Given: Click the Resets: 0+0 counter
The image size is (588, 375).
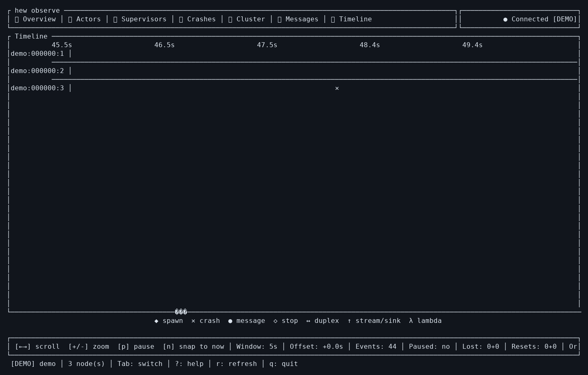Looking at the screenshot, I should 534,347.
